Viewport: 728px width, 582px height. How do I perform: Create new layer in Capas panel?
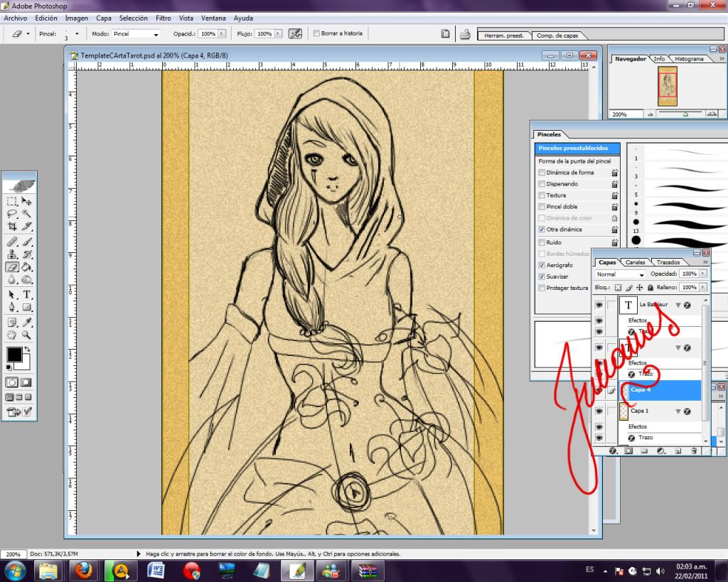[678, 451]
